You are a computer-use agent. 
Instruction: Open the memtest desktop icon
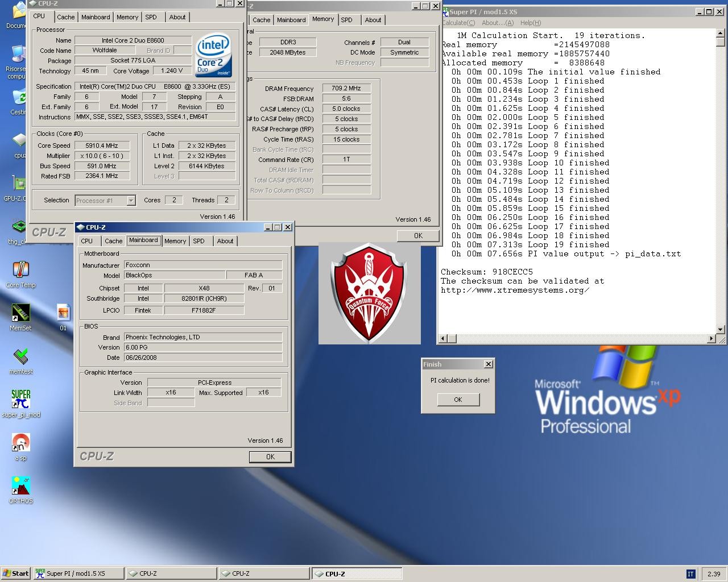(20, 360)
